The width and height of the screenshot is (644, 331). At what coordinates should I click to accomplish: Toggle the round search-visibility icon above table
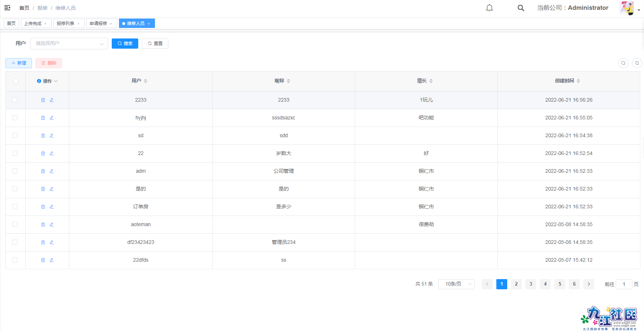tap(623, 63)
